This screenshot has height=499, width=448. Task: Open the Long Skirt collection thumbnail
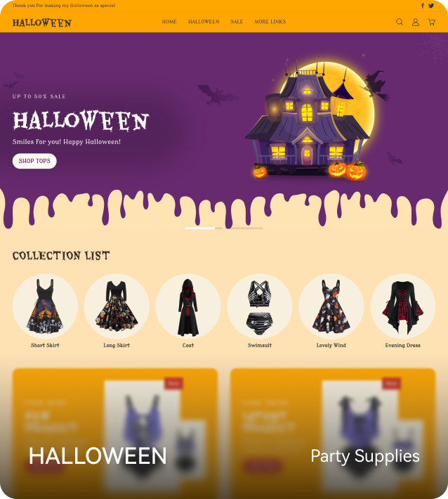point(117,306)
